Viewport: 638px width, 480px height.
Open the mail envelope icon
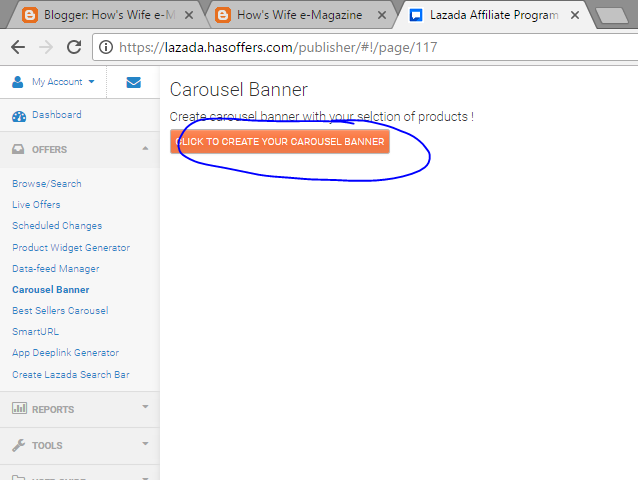(x=133, y=82)
